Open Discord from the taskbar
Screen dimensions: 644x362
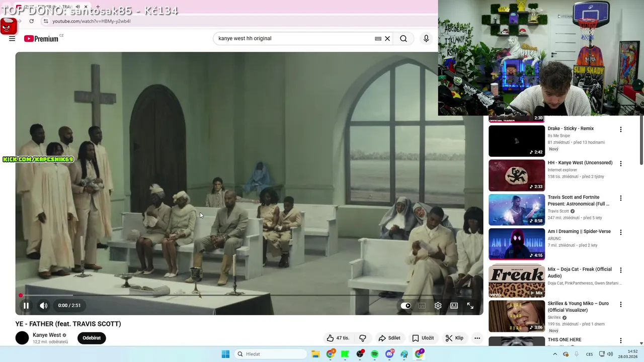[389, 354]
